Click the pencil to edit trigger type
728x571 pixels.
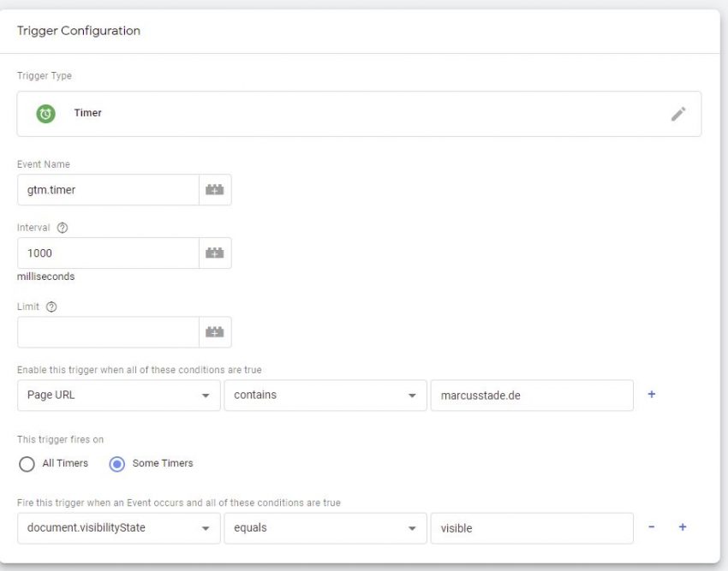(x=679, y=112)
